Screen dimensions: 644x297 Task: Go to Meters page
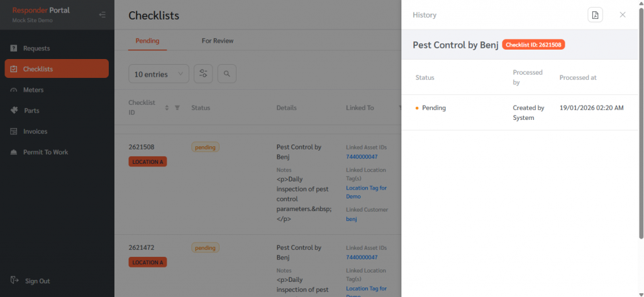(x=33, y=90)
